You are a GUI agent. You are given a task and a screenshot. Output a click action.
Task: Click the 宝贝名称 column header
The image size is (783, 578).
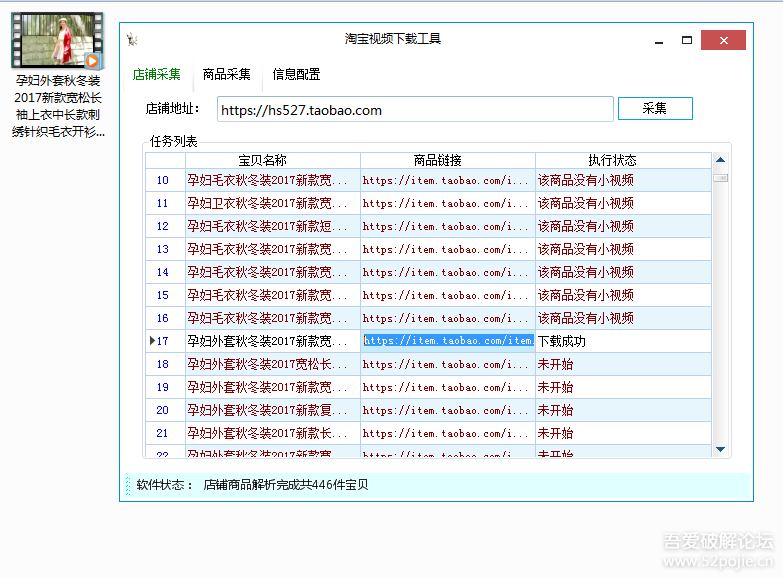tap(272, 160)
